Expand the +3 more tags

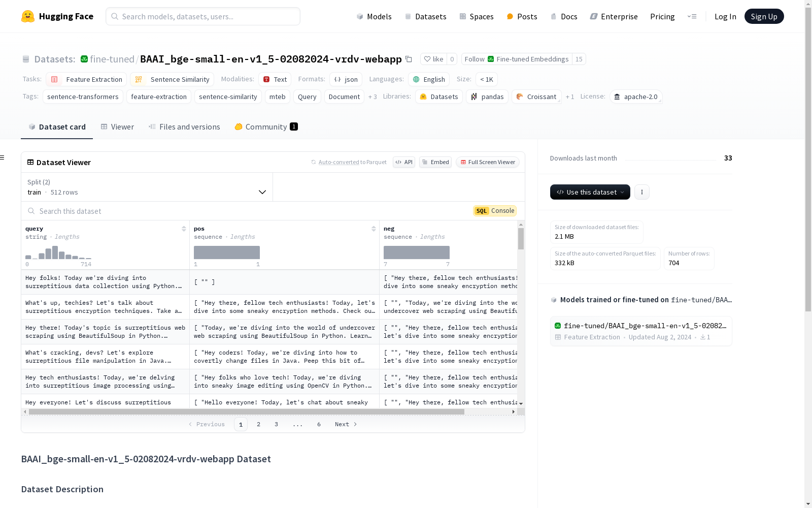click(373, 97)
